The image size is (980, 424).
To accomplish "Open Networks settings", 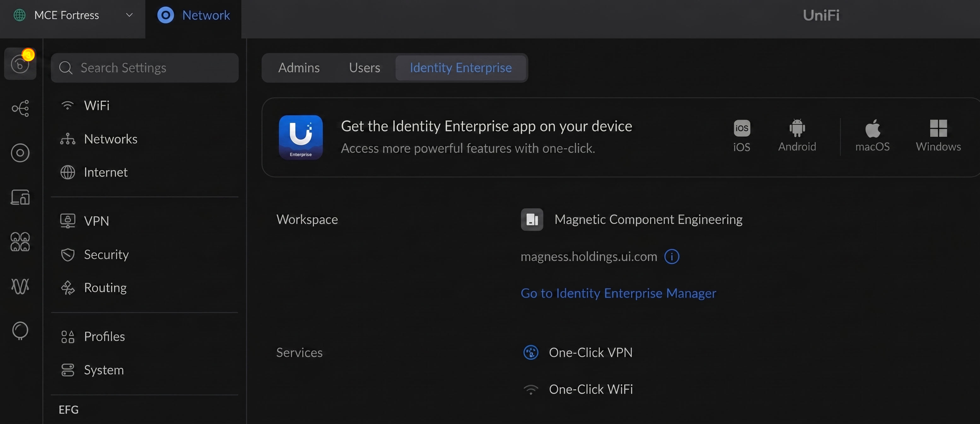I will 144,139.
